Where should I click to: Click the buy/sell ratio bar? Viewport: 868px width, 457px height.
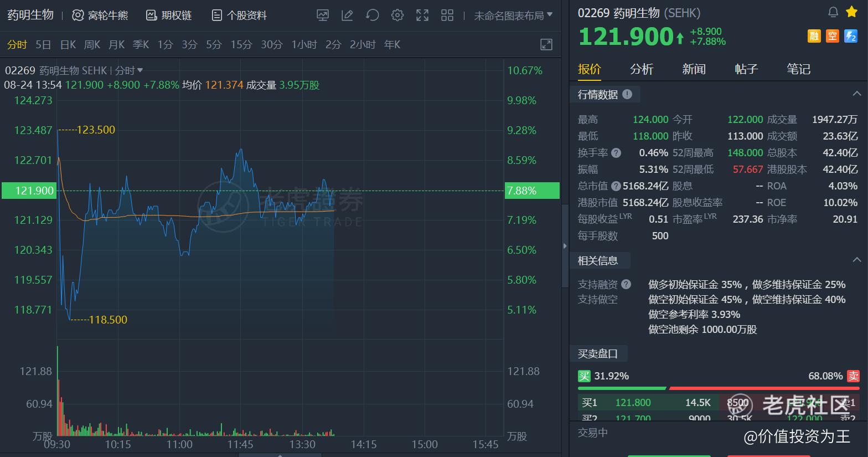point(719,388)
